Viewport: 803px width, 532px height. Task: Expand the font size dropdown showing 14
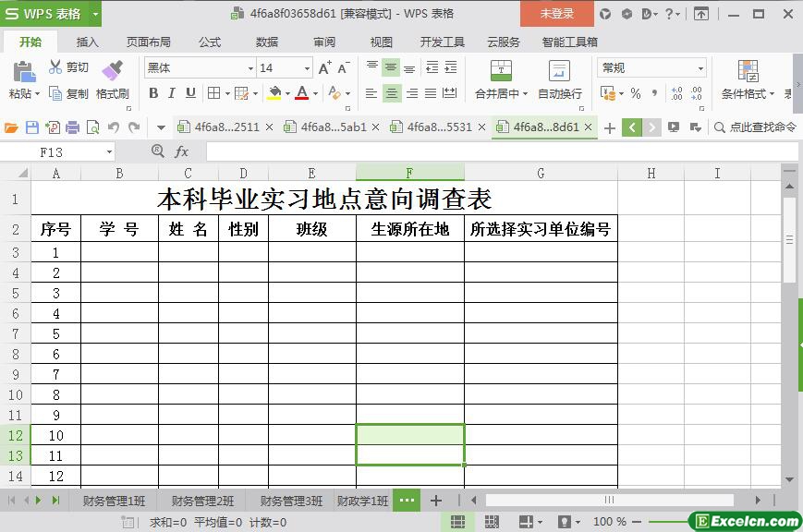pos(307,68)
